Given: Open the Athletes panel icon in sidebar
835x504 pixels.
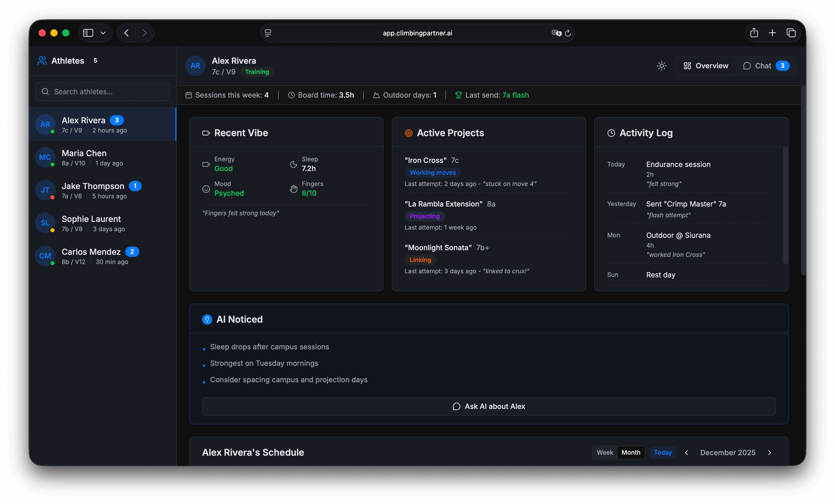Looking at the screenshot, I should (42, 61).
